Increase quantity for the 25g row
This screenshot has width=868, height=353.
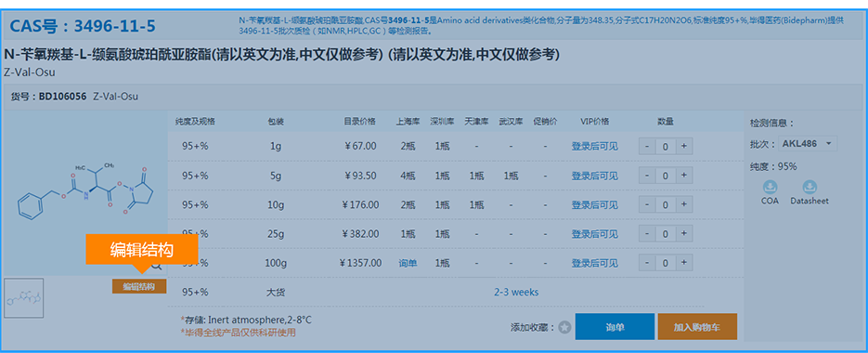coord(683,234)
